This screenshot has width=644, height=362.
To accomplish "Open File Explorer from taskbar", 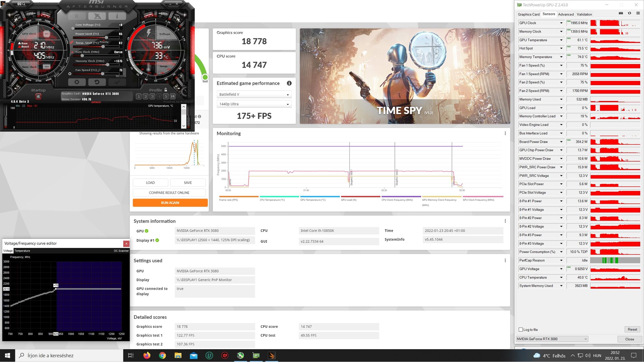I will point(178,355).
